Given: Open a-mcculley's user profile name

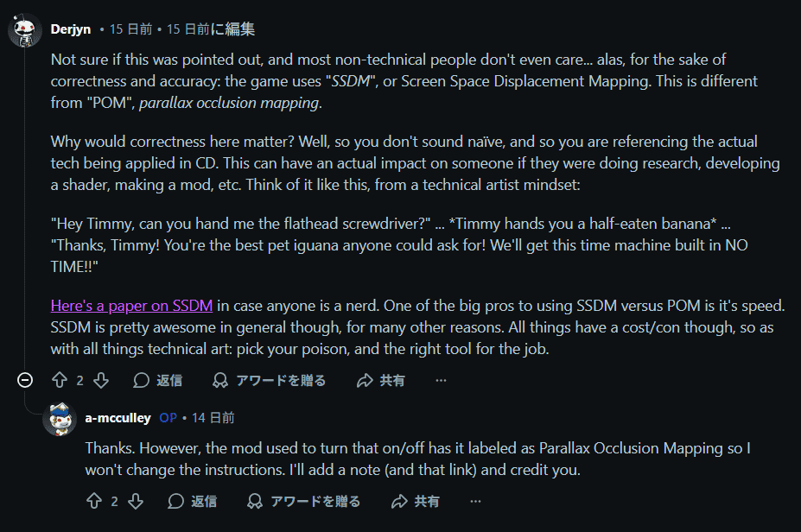Looking at the screenshot, I should point(118,418).
